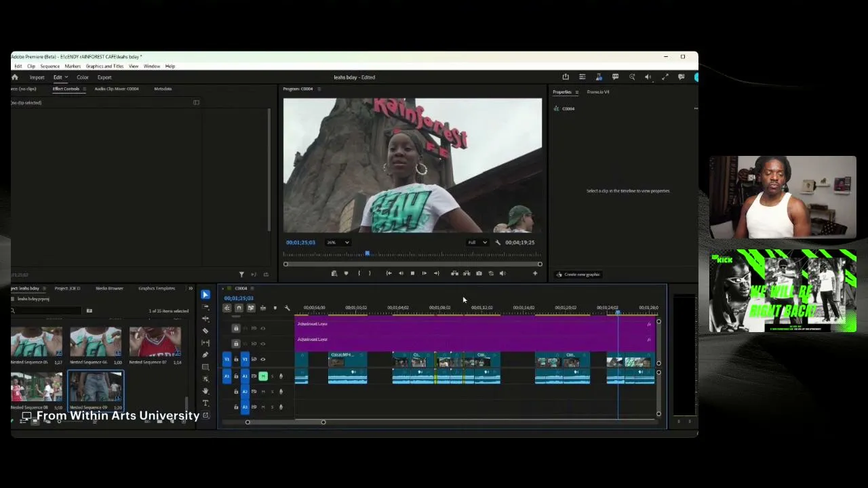The image size is (868, 488).
Task: Open Program Monitor wrench settings
Action: pos(498,243)
